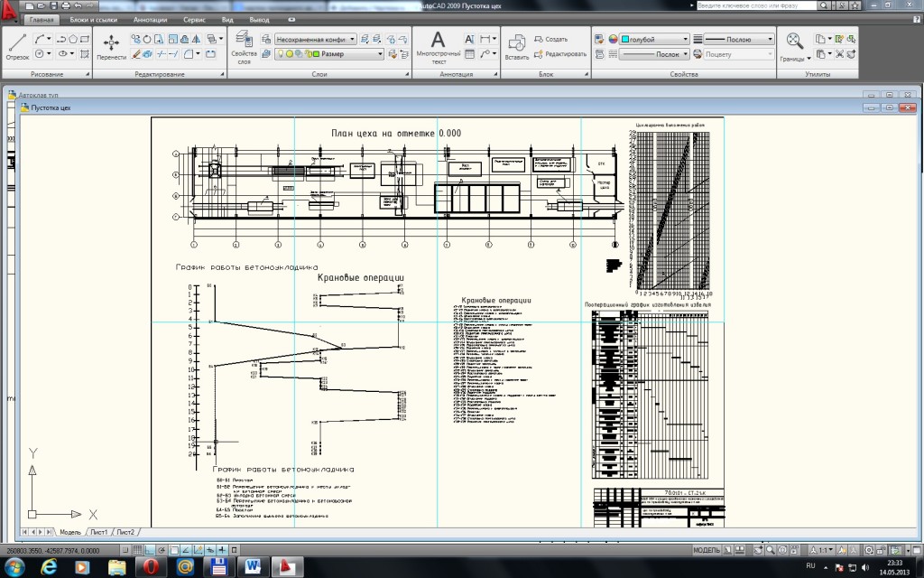Select the polygon drawing tool
Viewport: 924px width, 578px height.
point(73,39)
